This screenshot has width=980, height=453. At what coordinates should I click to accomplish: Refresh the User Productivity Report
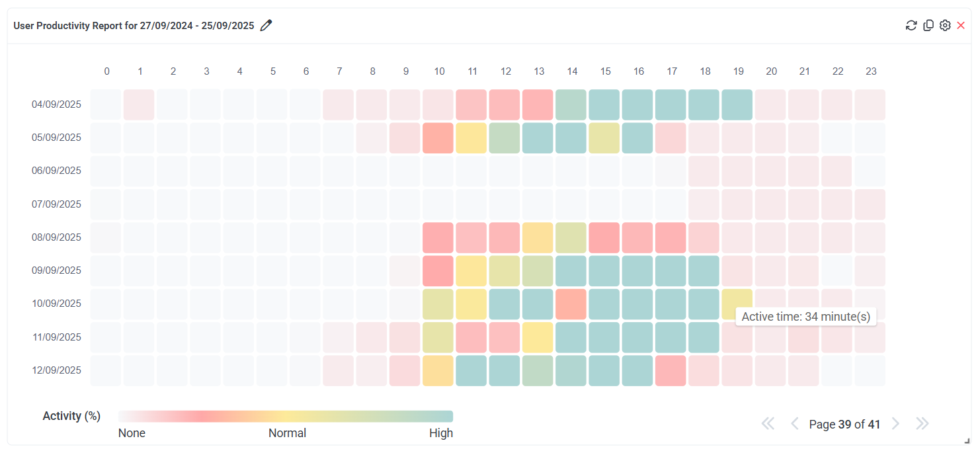pos(911,26)
